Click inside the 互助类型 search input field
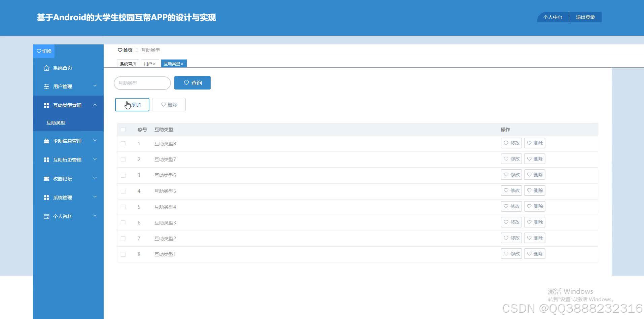 point(142,83)
